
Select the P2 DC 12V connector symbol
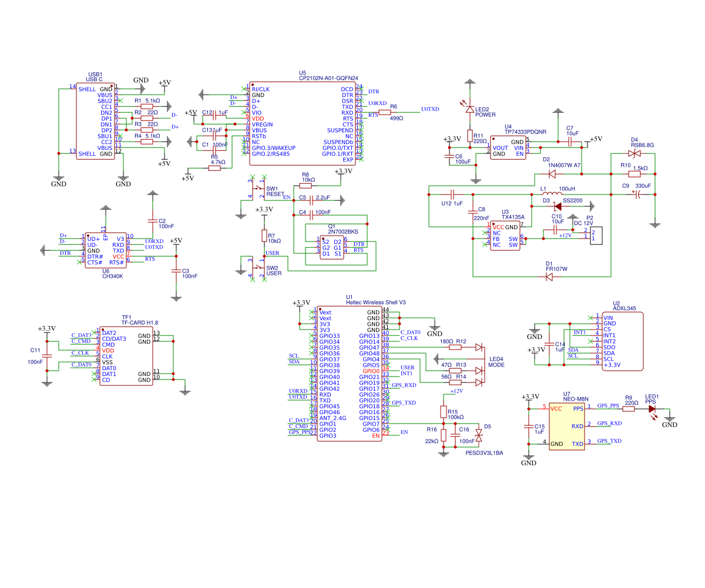coord(596,236)
